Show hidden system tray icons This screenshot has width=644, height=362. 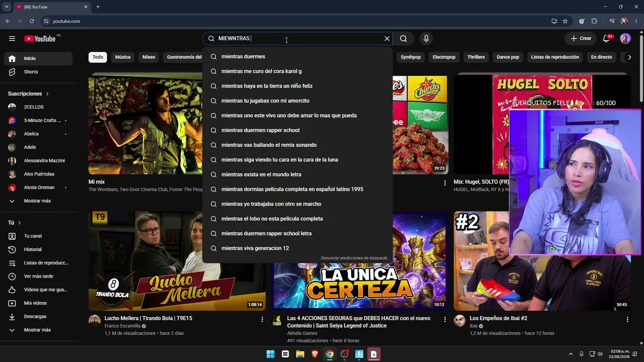point(571,354)
